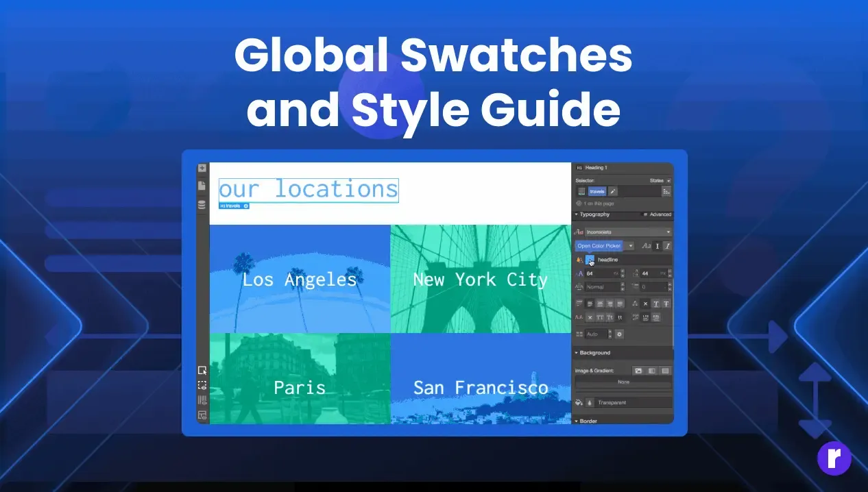
Task: Open the Add Elements panel
Action: [202, 168]
